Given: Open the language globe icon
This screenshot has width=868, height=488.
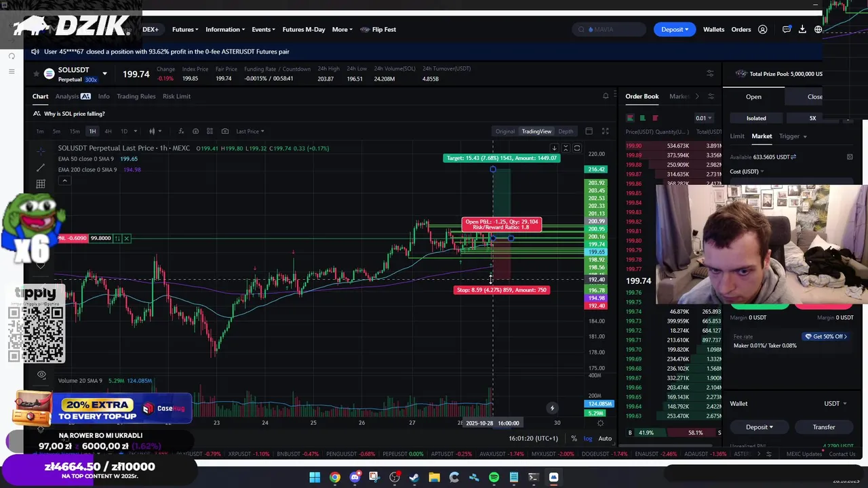Looking at the screenshot, I should [x=818, y=29].
